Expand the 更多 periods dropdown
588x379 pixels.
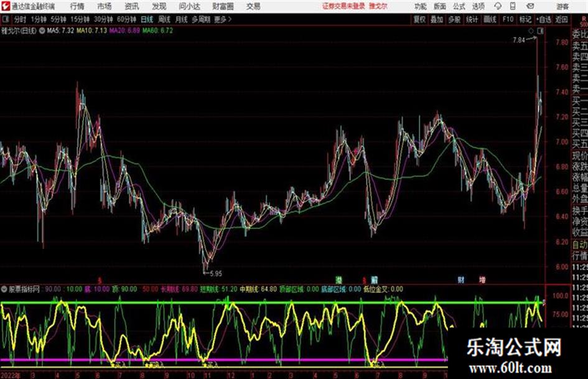223,19
